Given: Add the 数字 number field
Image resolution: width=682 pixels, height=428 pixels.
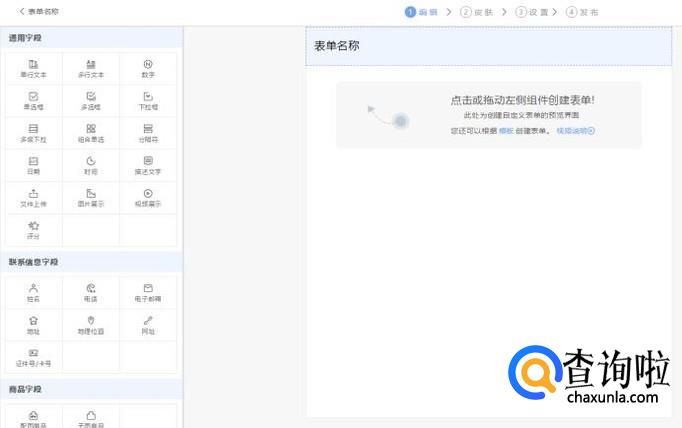Looking at the screenshot, I should coord(148,69).
